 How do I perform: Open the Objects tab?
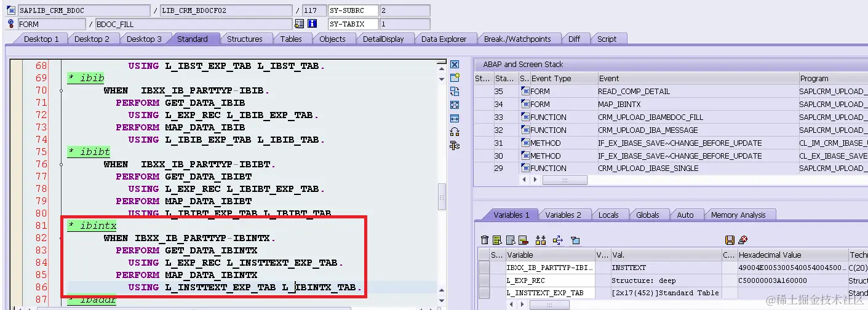click(x=332, y=39)
